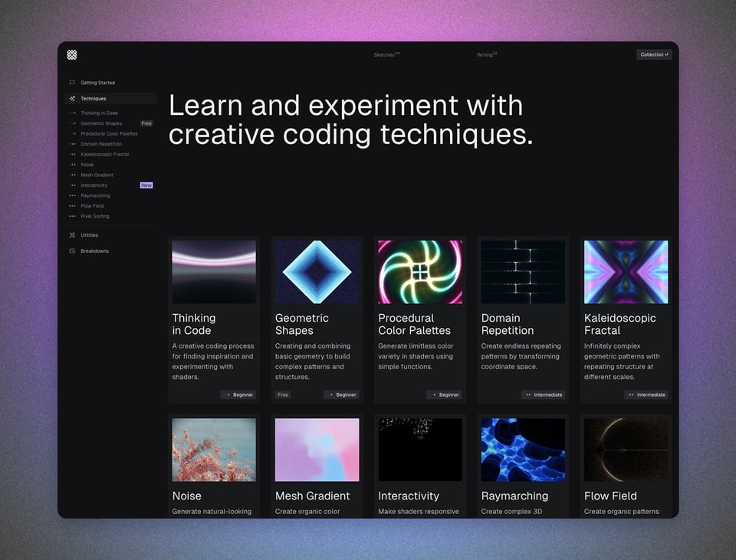Click the Procedural Color Palettes swirl thumbnail
The width and height of the screenshot is (736, 560).
tap(420, 272)
